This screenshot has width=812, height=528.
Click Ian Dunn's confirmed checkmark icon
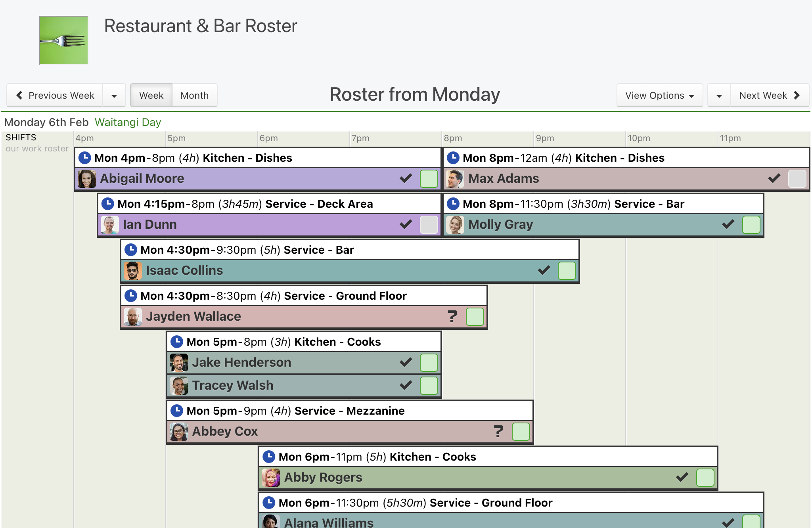[x=406, y=224]
